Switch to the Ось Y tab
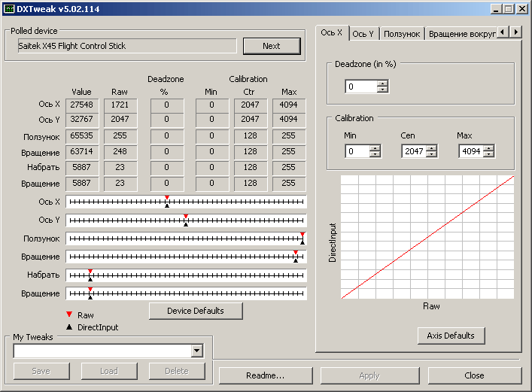Screen dimensions: 532x392 pyautogui.click(x=363, y=34)
